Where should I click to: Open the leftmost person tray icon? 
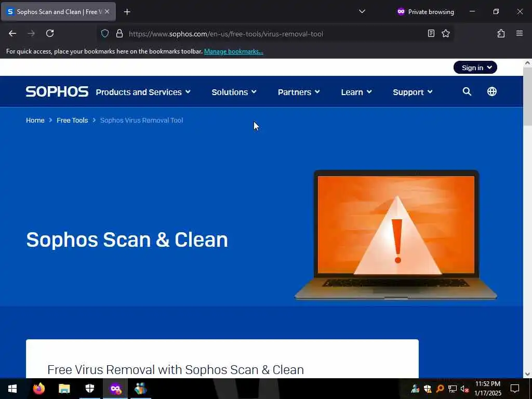pos(415,389)
